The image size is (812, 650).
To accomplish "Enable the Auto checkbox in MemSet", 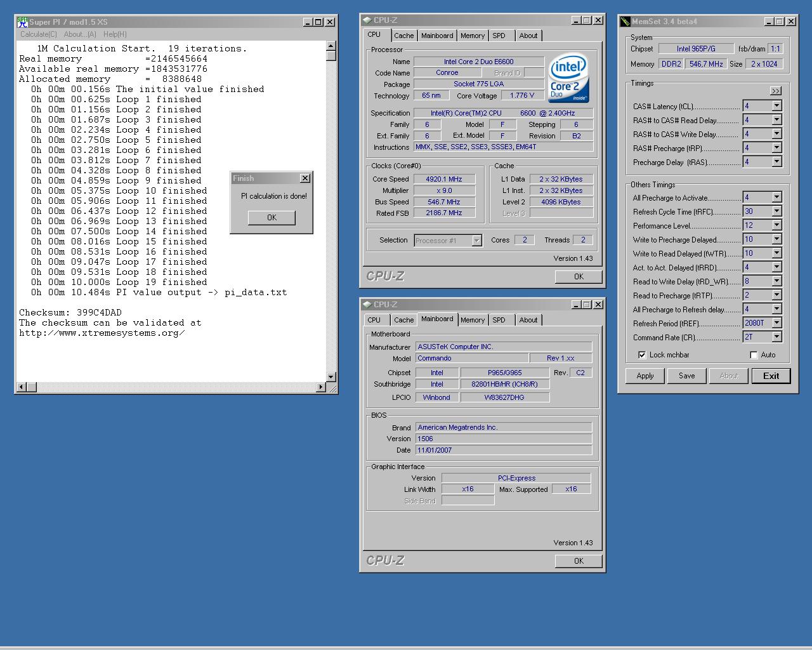I will (x=754, y=355).
